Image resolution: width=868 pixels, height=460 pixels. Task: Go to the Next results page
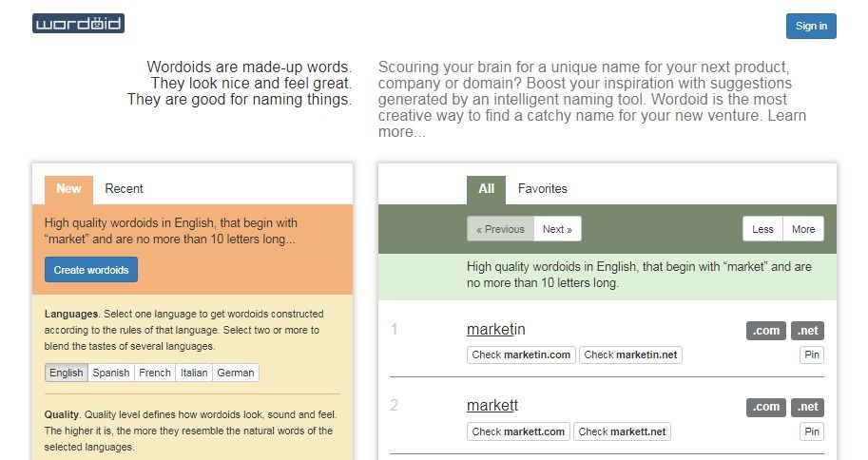pos(557,229)
